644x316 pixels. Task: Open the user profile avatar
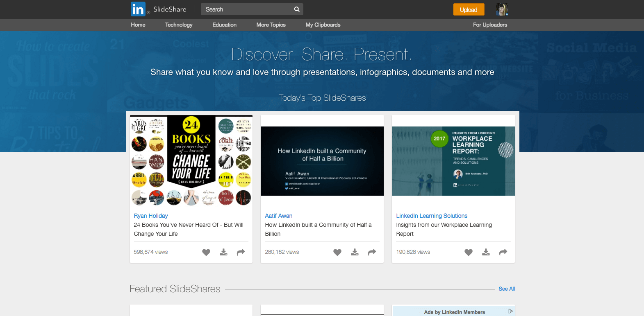click(502, 9)
